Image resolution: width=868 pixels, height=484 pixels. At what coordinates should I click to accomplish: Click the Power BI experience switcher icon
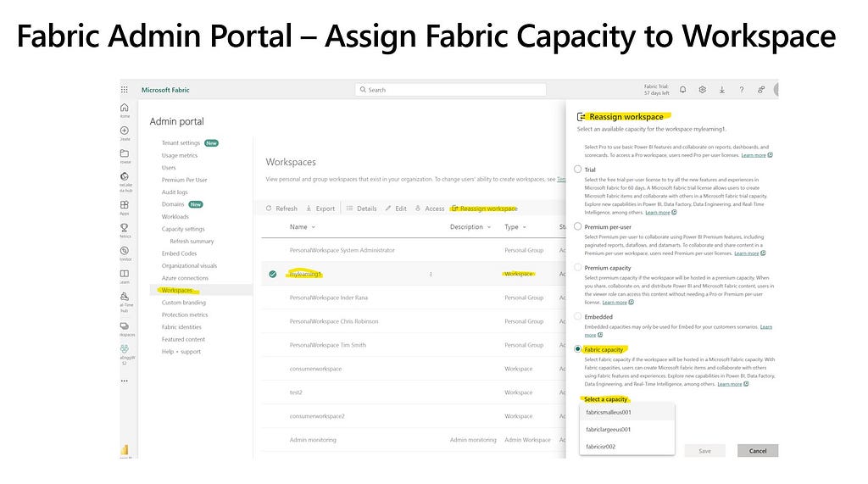point(125,449)
